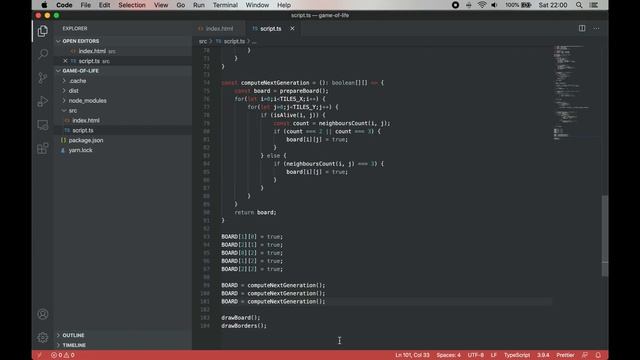Open volume control in menu bar
Screen dimensions: 640x360
coord(494,5)
